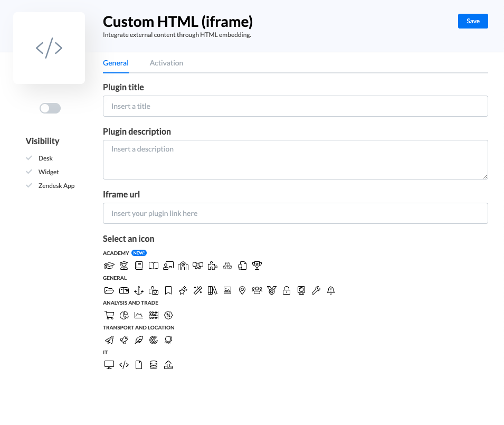Enable the plugin with the toggle switch
This screenshot has height=425, width=504.
pyautogui.click(x=50, y=108)
